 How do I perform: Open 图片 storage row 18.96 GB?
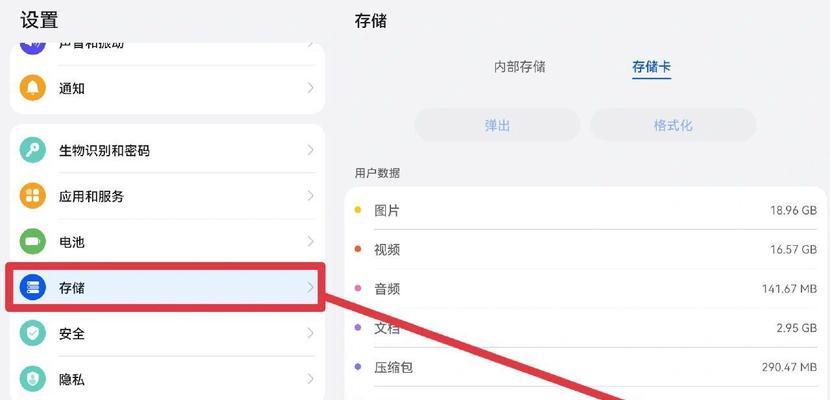[x=585, y=211]
